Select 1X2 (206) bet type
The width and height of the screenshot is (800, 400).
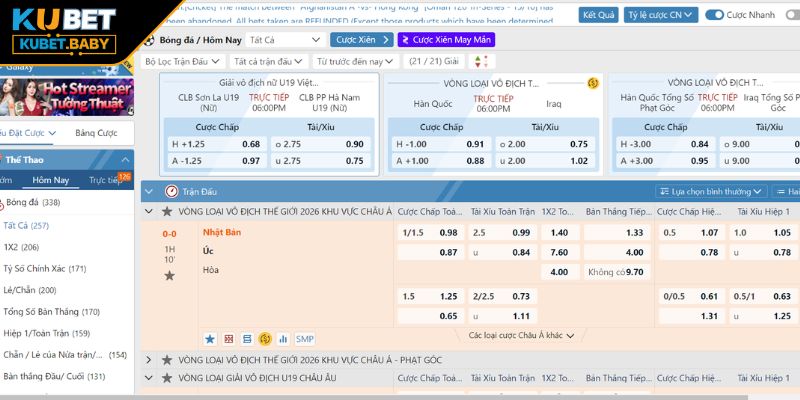pyautogui.click(x=21, y=247)
